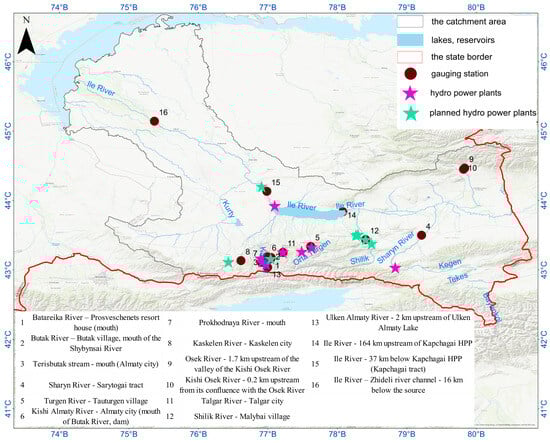Click the magenta hydro power plants legend star

point(410,93)
